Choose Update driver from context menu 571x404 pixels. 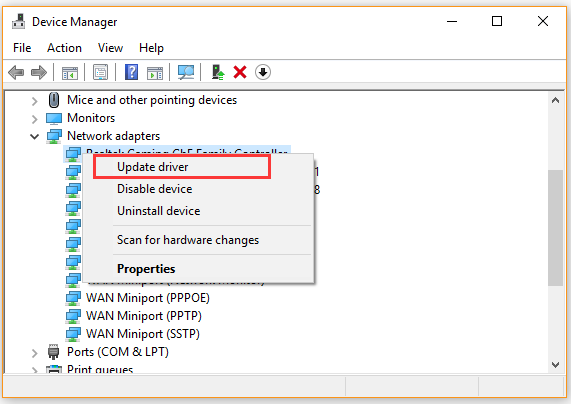153,167
